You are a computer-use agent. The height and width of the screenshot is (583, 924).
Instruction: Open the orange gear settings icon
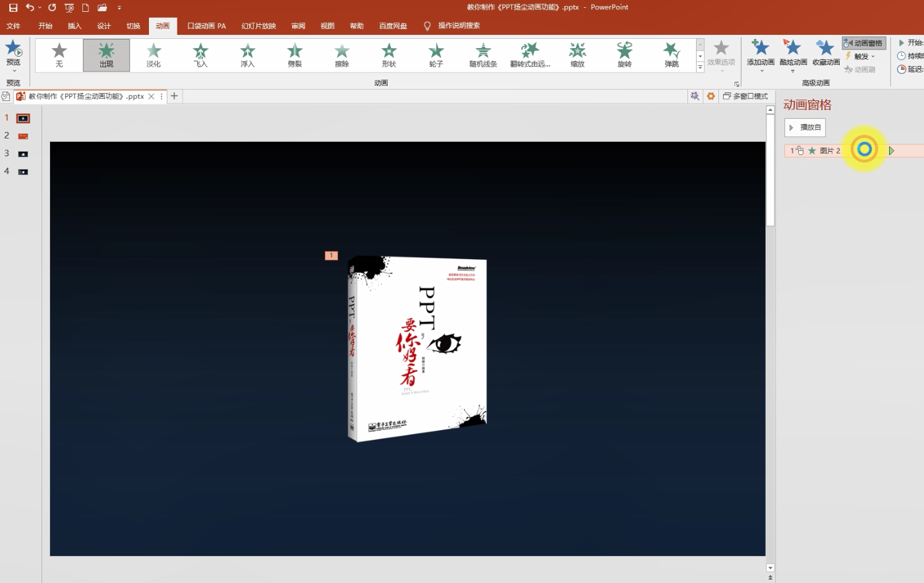tap(710, 96)
